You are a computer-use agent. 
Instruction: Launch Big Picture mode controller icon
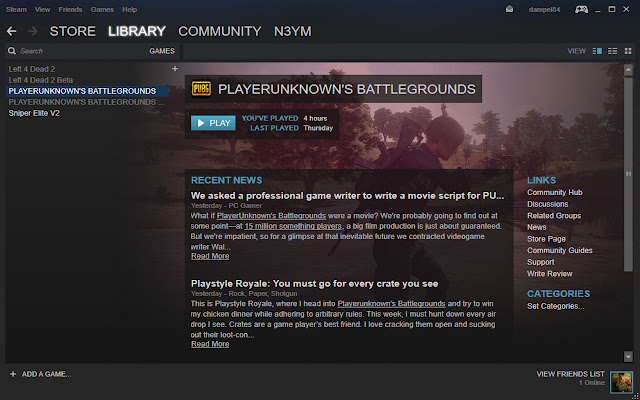(x=581, y=9)
